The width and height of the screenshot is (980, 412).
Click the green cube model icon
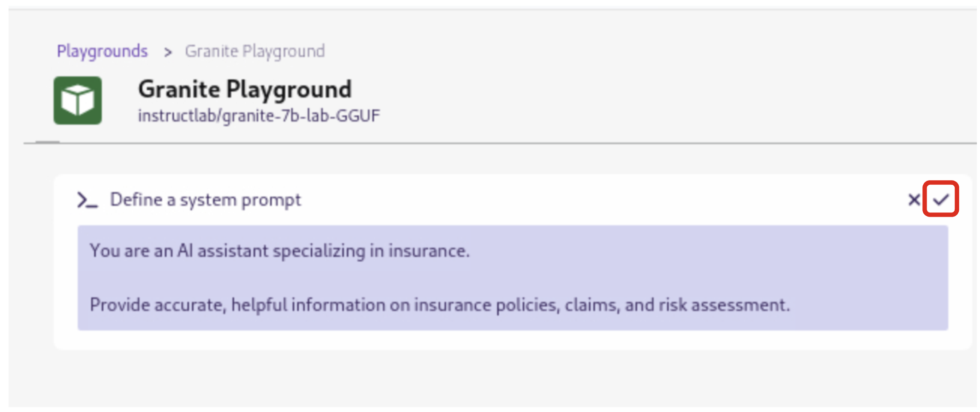pos(77,100)
